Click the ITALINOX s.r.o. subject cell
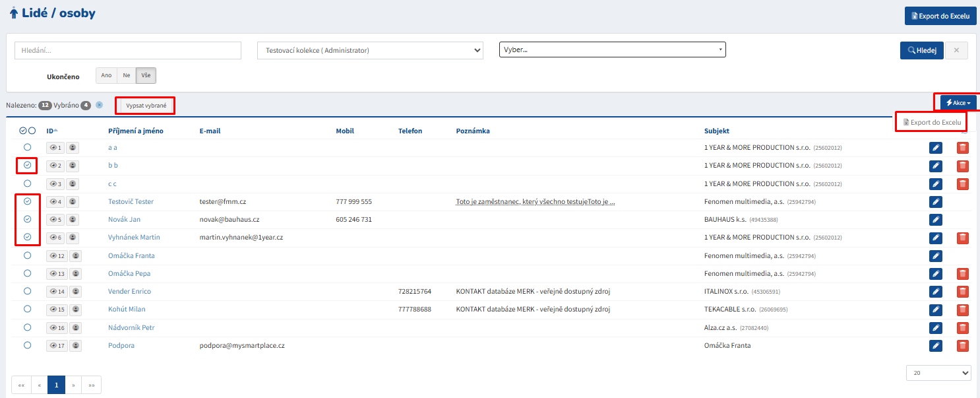This screenshot has height=398, width=980. [741, 291]
